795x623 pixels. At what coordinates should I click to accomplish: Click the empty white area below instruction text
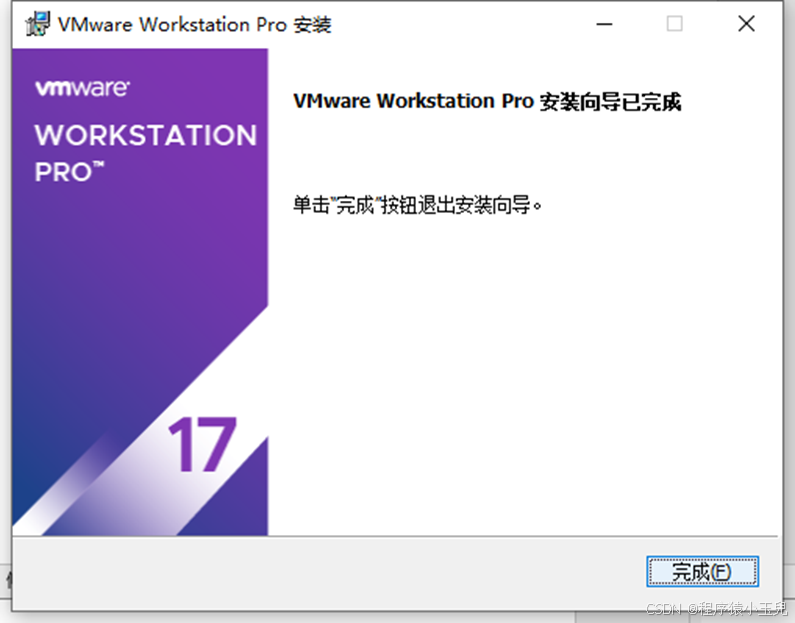(525, 375)
